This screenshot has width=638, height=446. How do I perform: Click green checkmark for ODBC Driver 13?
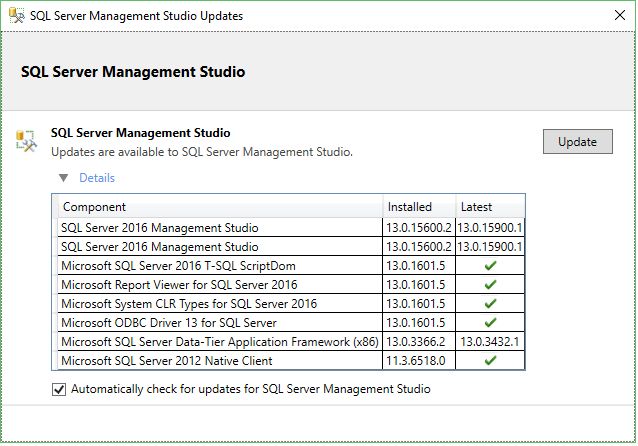point(490,322)
